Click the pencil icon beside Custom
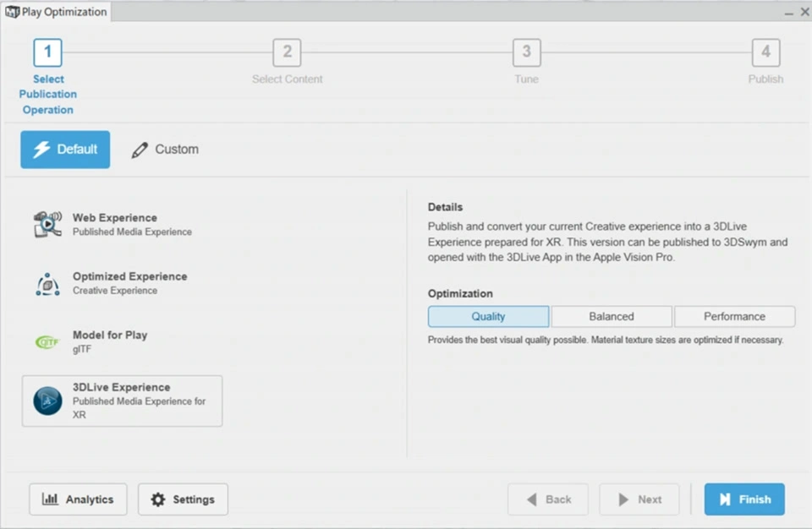This screenshot has width=812, height=529. (140, 150)
